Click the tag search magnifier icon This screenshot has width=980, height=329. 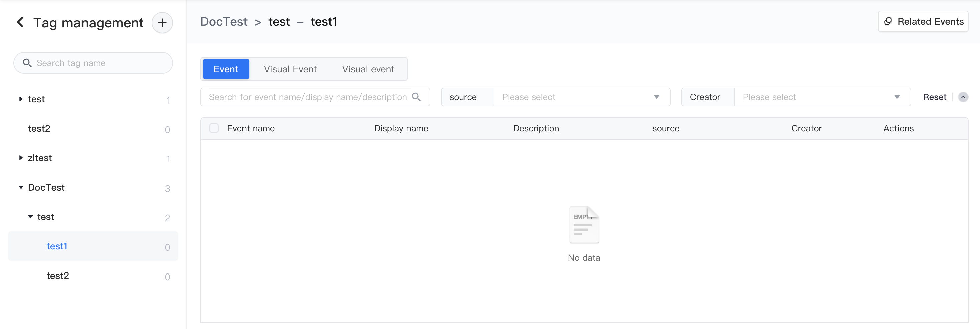27,63
